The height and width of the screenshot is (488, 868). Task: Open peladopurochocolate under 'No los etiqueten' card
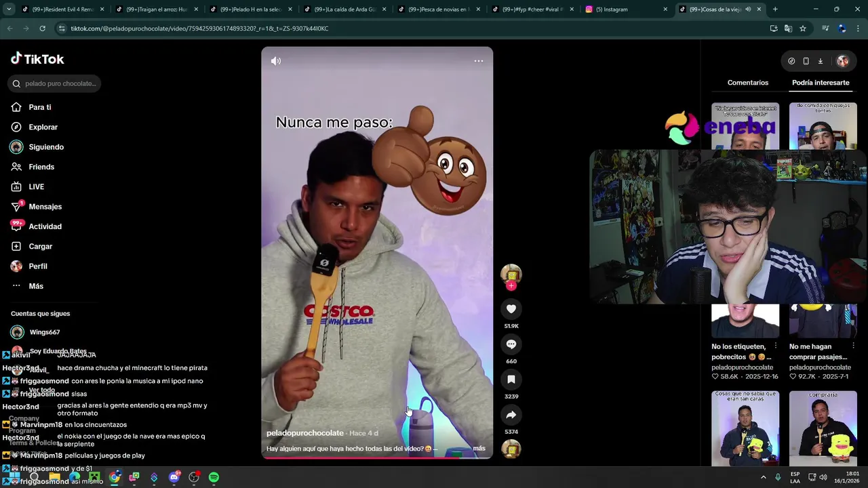[742, 367]
